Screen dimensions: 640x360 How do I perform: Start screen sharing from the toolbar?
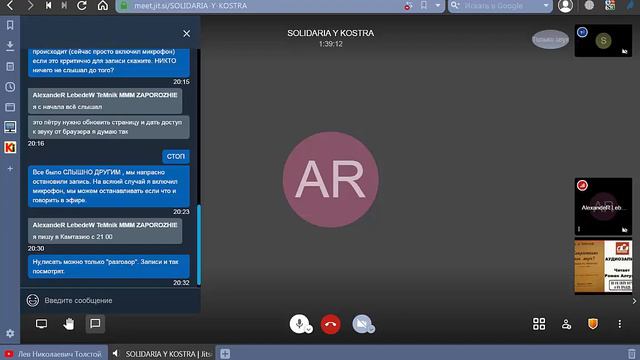coord(41,324)
